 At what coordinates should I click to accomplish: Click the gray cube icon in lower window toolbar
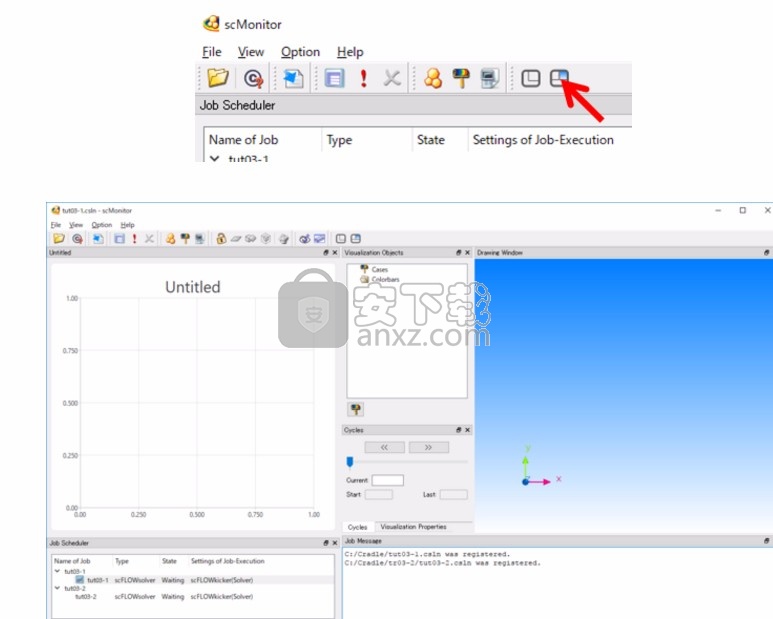266,239
